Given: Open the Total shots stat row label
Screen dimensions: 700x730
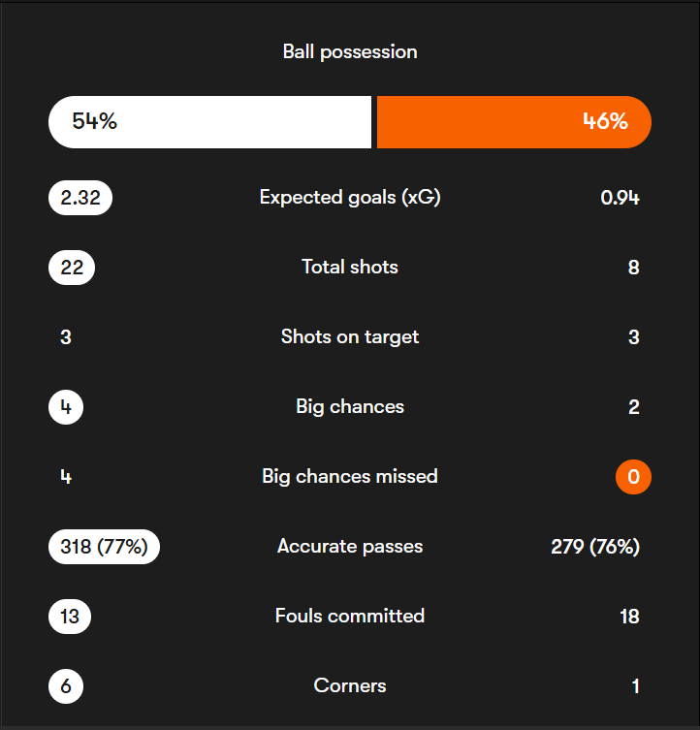Looking at the screenshot, I should [350, 267].
